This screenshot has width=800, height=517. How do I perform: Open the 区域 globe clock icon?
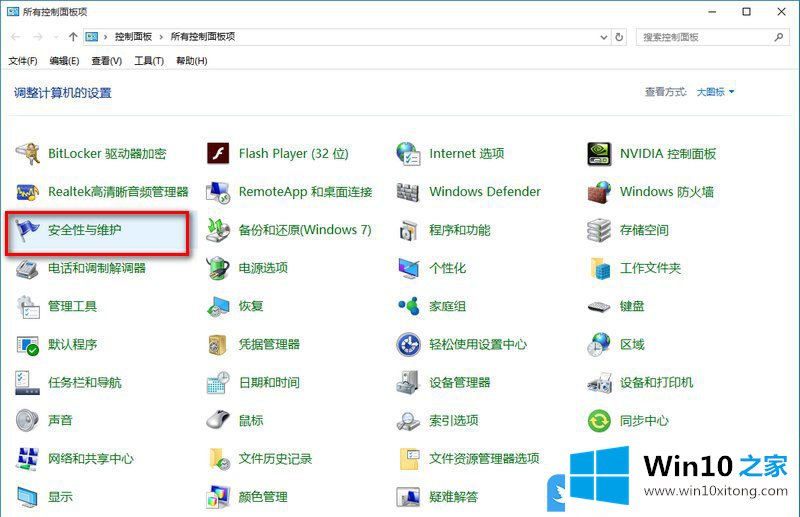click(x=599, y=344)
